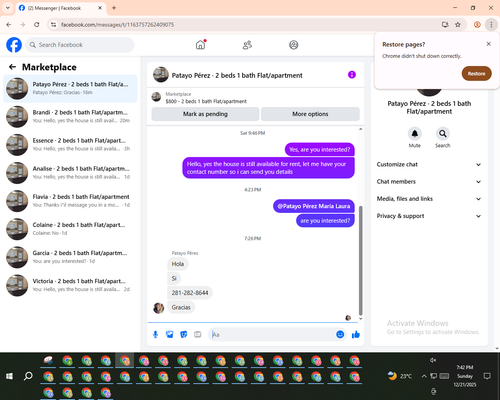Select the Messenger | Facebook tab
The image size is (500, 400).
pyautogui.click(x=61, y=8)
